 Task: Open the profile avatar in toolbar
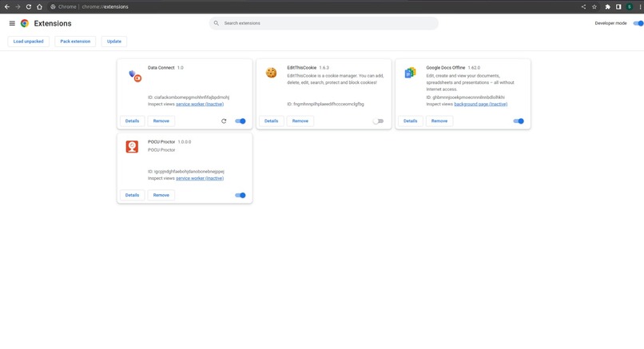tap(629, 6)
